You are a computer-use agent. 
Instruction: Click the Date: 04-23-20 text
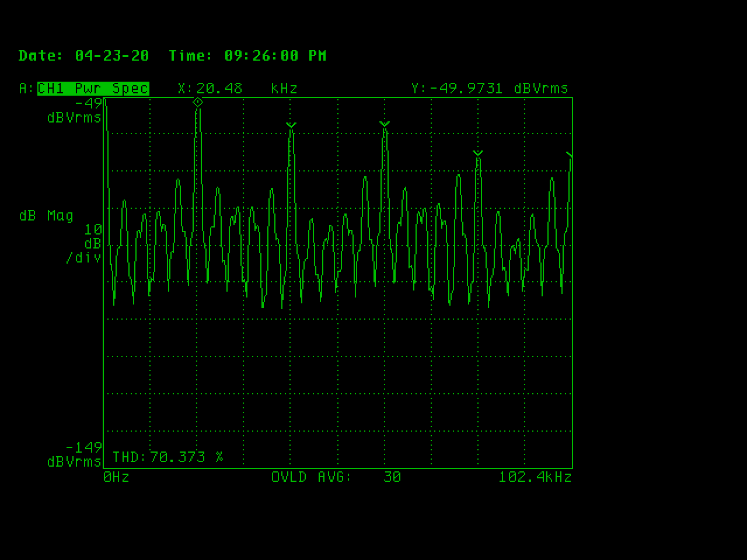click(84, 56)
